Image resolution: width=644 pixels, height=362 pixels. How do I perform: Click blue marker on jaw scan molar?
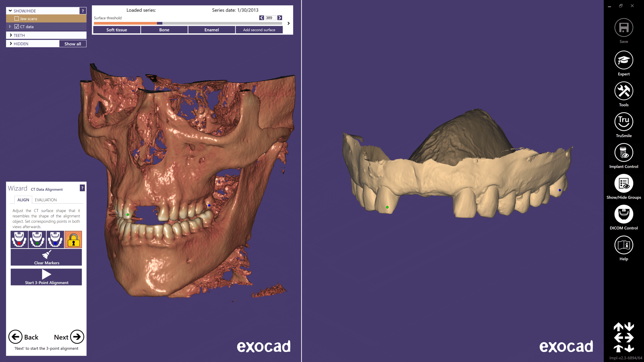pos(560,190)
